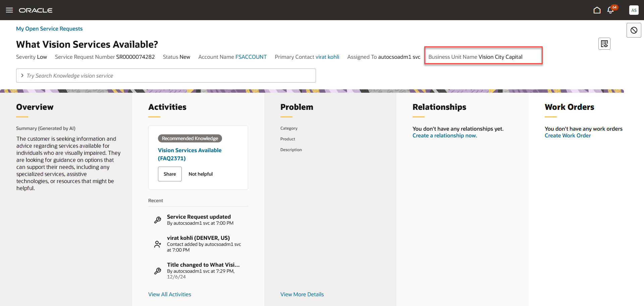The height and width of the screenshot is (306, 644).
Task: Click Create a relationship now link
Action: pyautogui.click(x=445, y=136)
